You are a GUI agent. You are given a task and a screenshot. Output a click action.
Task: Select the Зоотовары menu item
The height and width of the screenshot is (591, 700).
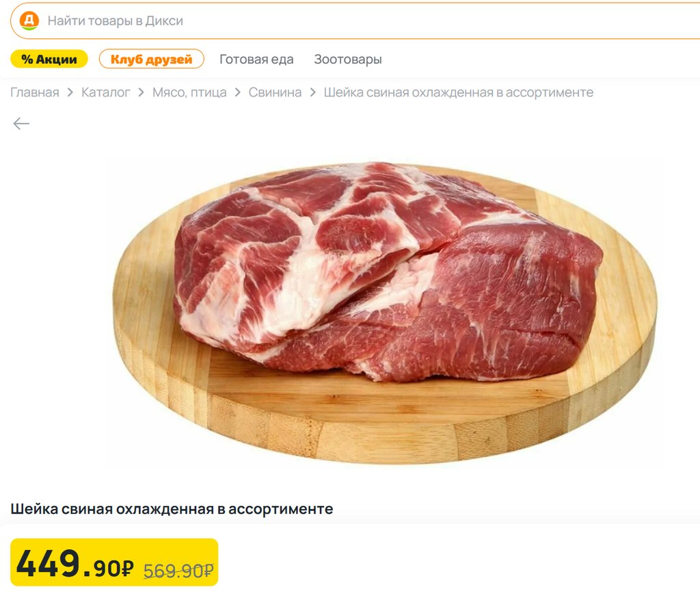pyautogui.click(x=348, y=59)
